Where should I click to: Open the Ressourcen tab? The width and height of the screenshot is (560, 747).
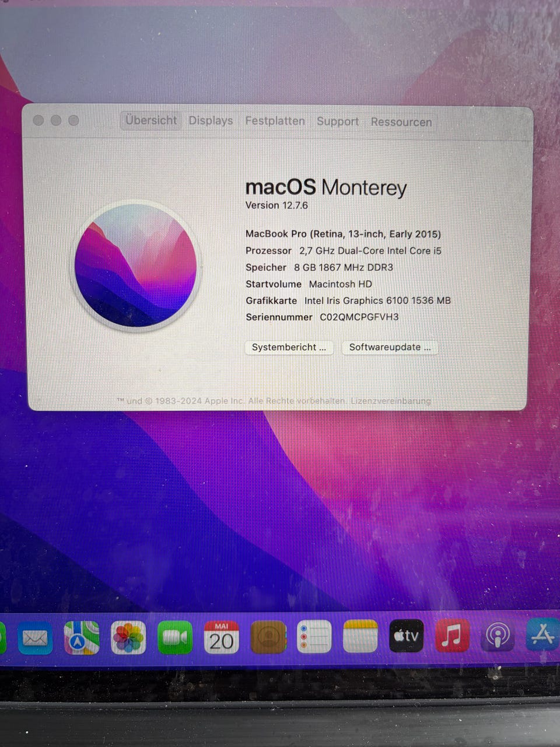[x=401, y=122]
